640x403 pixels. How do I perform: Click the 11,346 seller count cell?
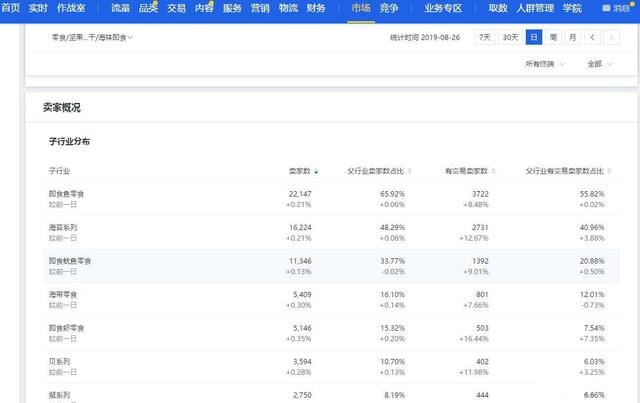pyautogui.click(x=300, y=261)
